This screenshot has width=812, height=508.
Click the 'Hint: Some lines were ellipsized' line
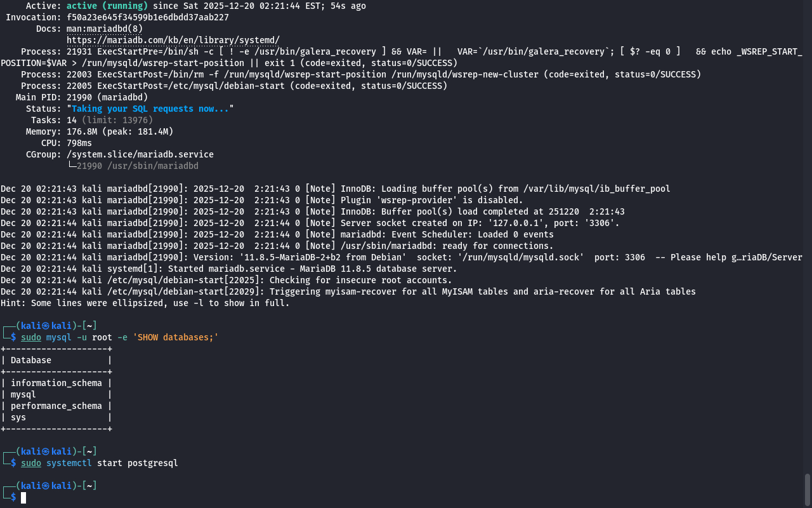click(145, 303)
